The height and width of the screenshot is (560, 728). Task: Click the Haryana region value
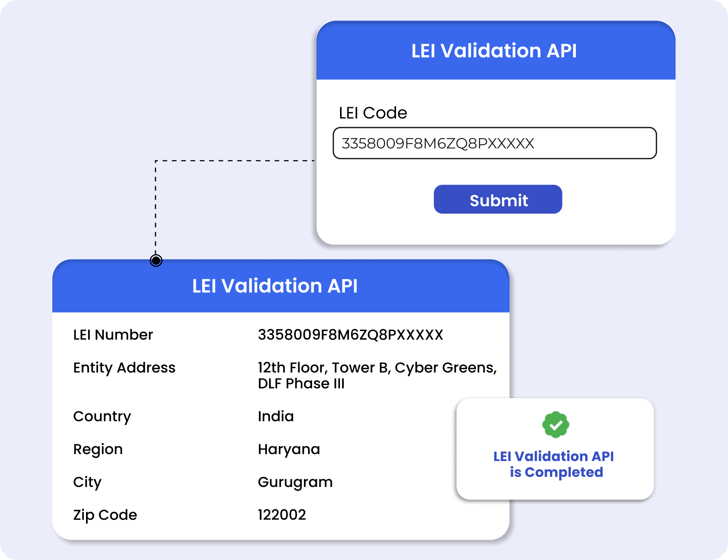click(289, 450)
